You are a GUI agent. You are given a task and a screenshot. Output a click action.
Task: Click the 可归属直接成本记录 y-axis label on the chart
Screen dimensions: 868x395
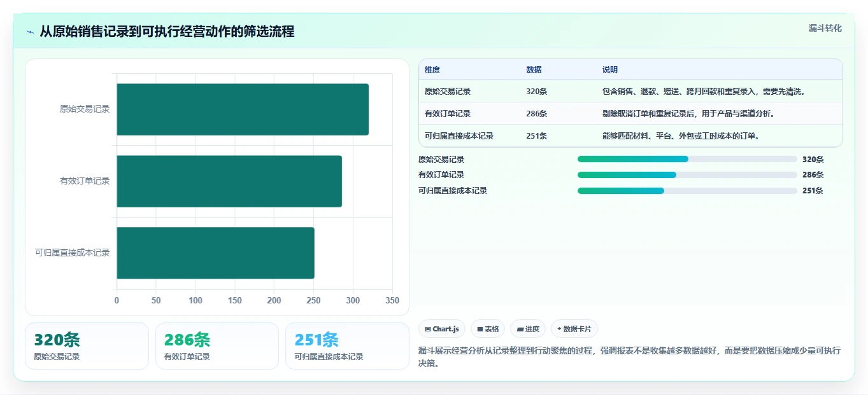(x=73, y=253)
